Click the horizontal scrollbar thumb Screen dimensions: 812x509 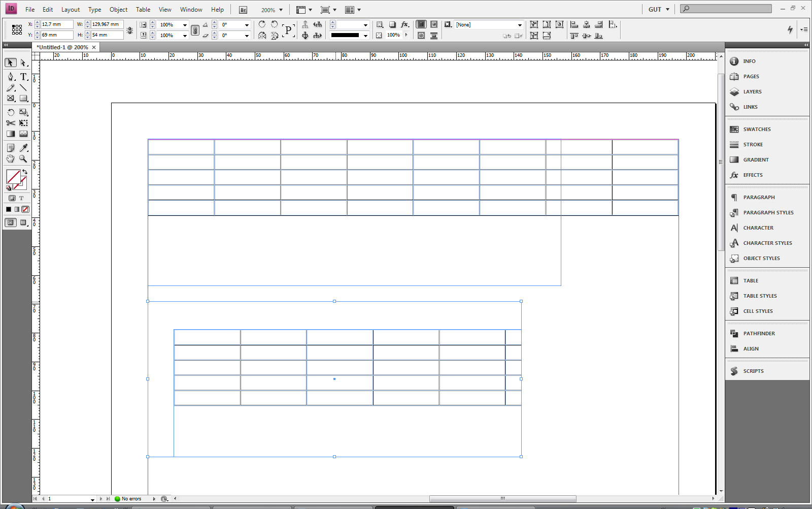click(x=502, y=499)
